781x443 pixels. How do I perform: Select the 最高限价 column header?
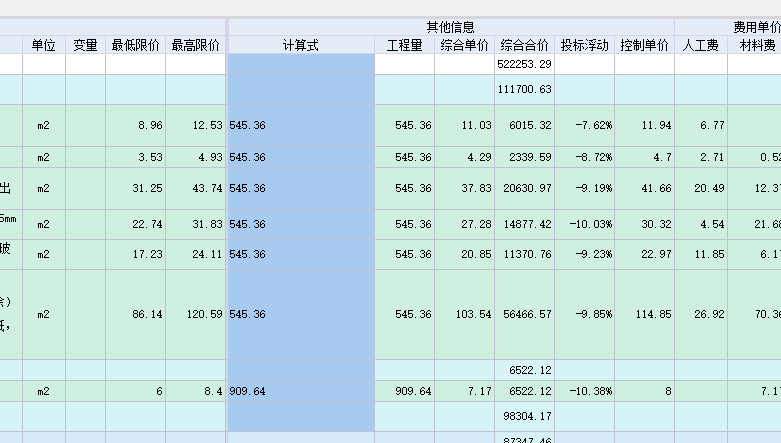coord(196,45)
